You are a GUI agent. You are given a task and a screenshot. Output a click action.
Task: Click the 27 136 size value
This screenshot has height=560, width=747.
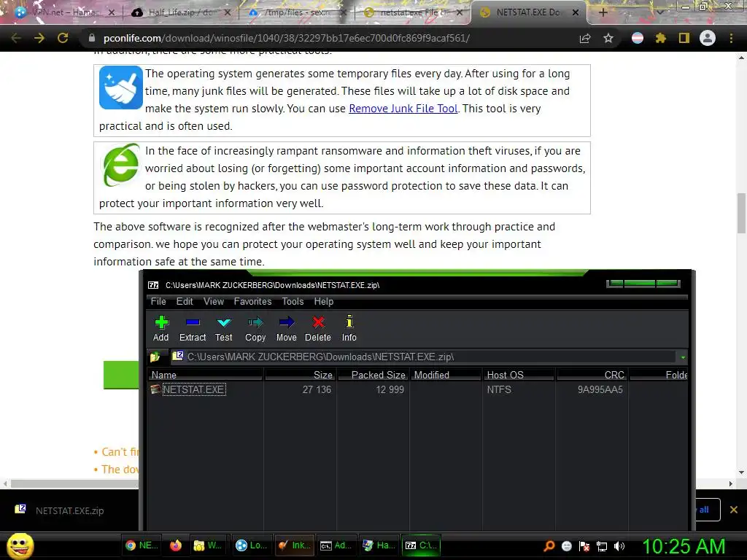tap(317, 389)
